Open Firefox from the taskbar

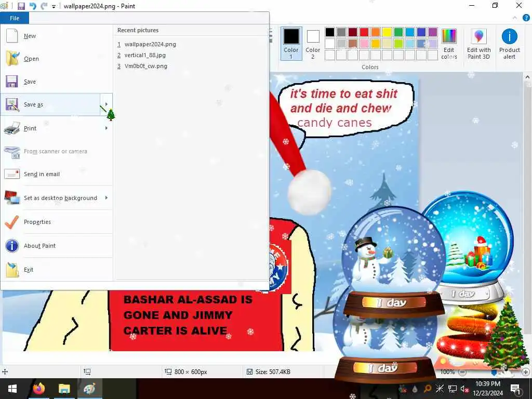pos(39,389)
